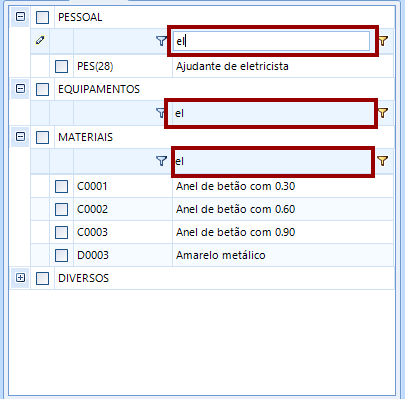Click the pencil edit icon in PESSOAL filter row
The height and width of the screenshot is (399, 405).
[40, 41]
